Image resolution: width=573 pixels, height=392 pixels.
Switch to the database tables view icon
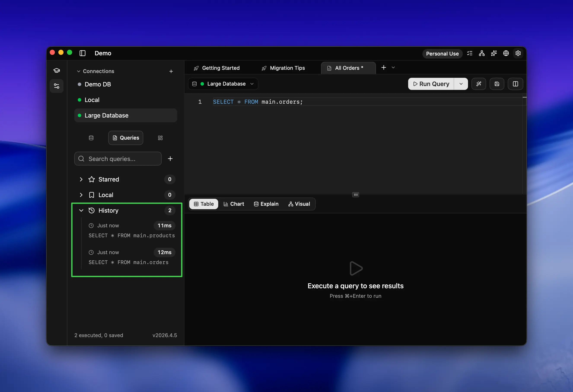click(91, 138)
